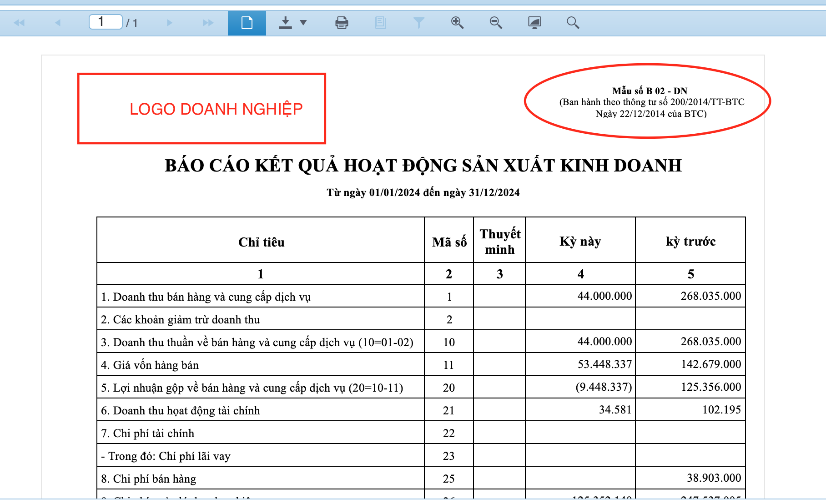Click the document map icon

click(x=380, y=23)
